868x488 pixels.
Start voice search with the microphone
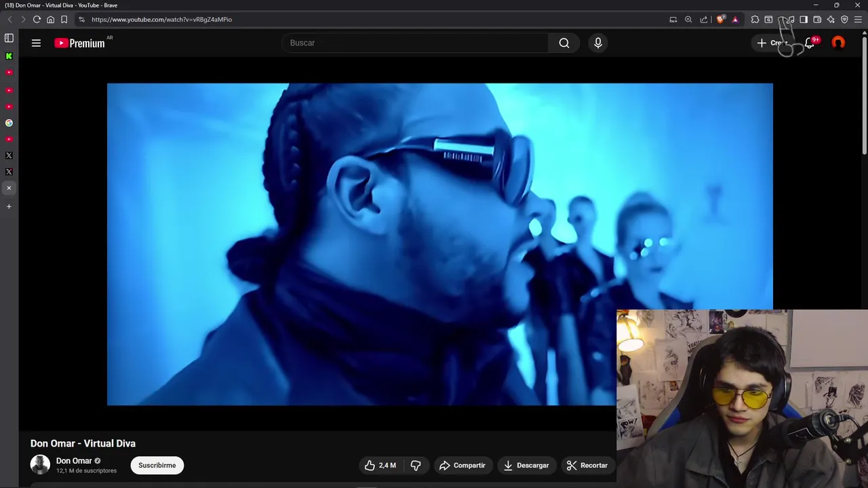597,43
